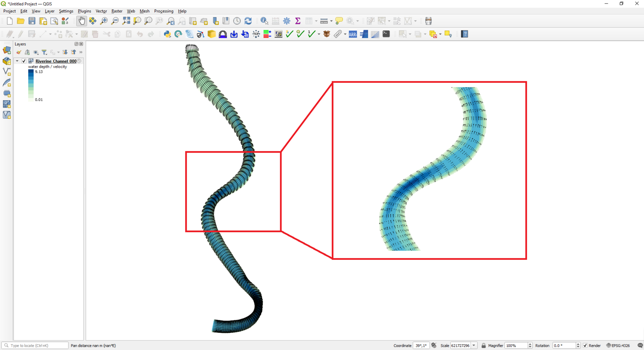Toggle the Render checkbox in status bar
The width and height of the screenshot is (644, 350).
pos(585,345)
